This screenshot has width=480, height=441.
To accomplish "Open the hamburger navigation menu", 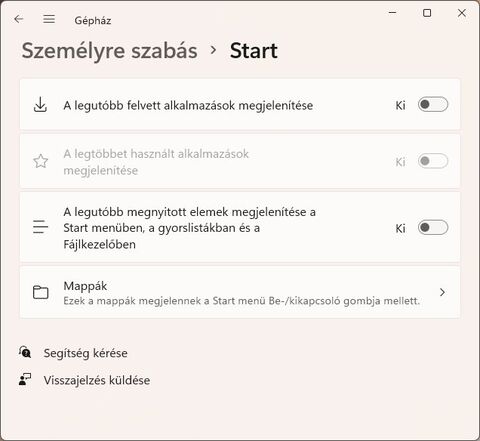I will click(x=49, y=19).
